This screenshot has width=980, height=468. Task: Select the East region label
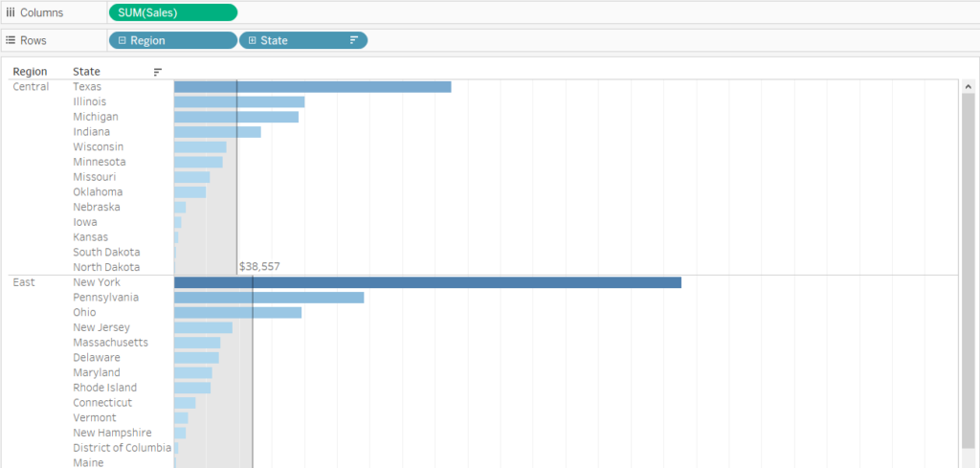click(24, 282)
